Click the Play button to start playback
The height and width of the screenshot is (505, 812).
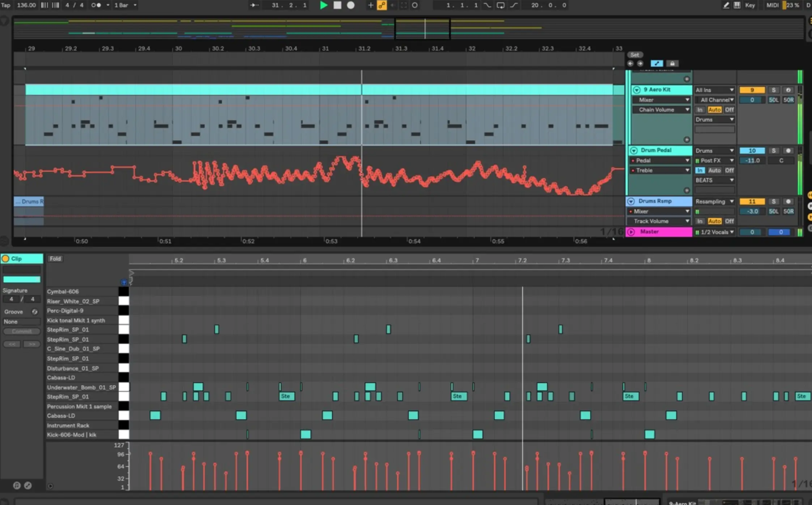coord(324,5)
